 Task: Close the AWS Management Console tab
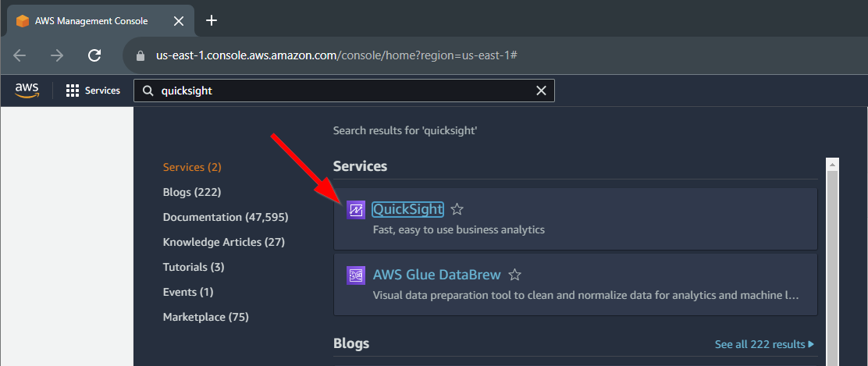click(x=179, y=21)
